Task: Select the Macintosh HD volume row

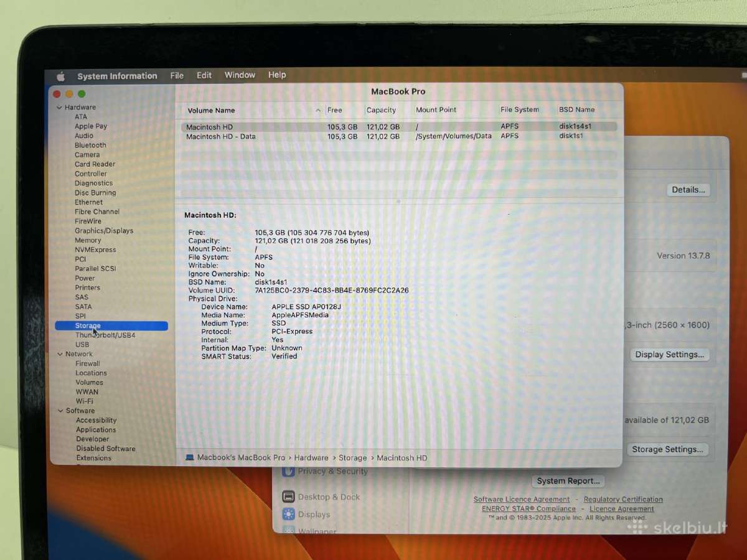Action: 399,127
